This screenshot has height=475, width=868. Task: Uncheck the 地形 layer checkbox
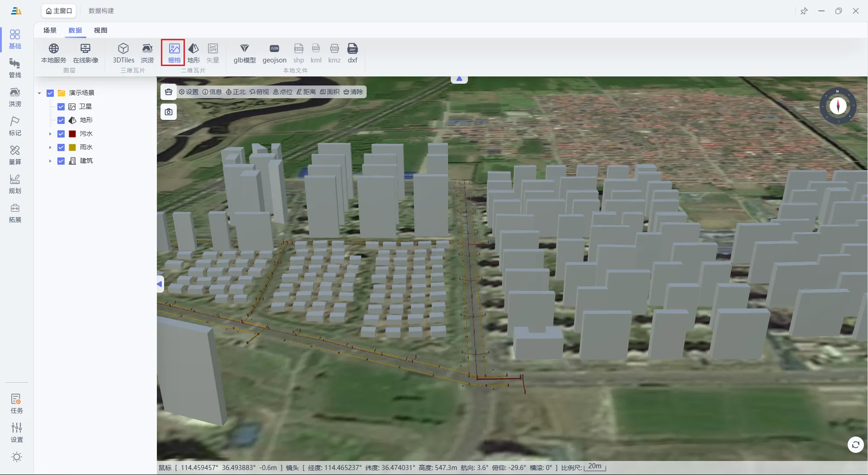61,120
